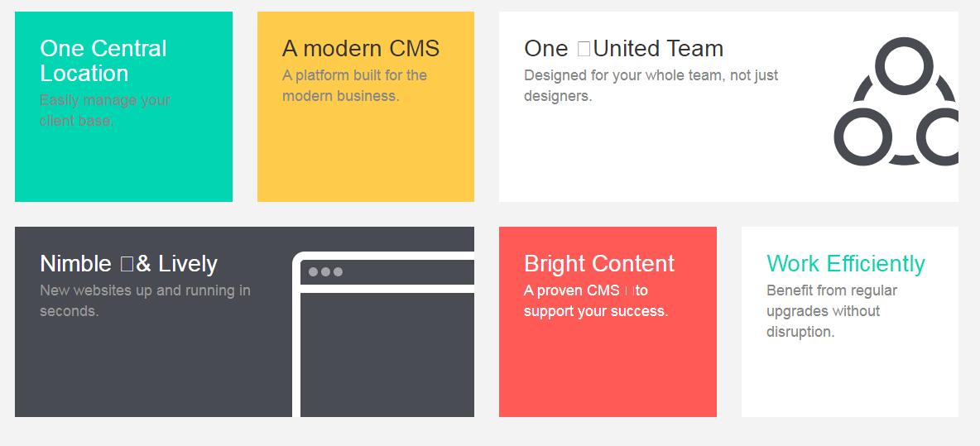Click the top circle of the team icon

904,66
